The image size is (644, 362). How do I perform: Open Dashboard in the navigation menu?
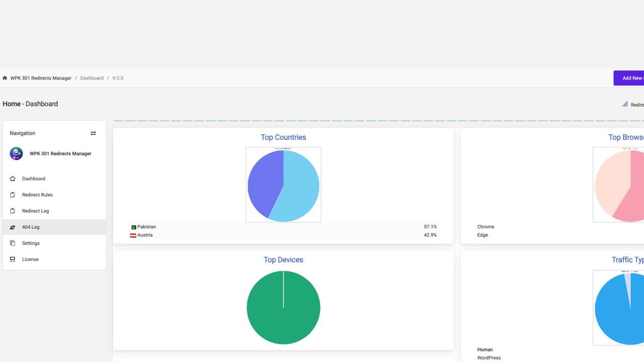click(x=54, y=178)
